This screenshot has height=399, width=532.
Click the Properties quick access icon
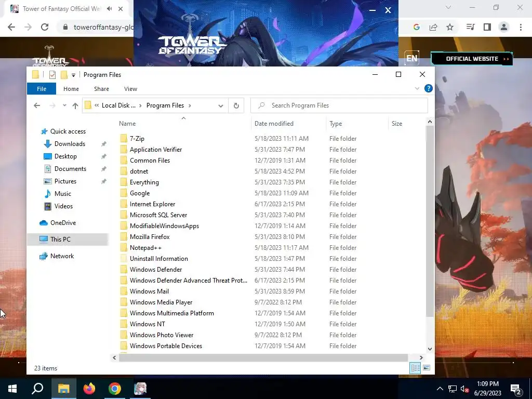tap(52, 75)
